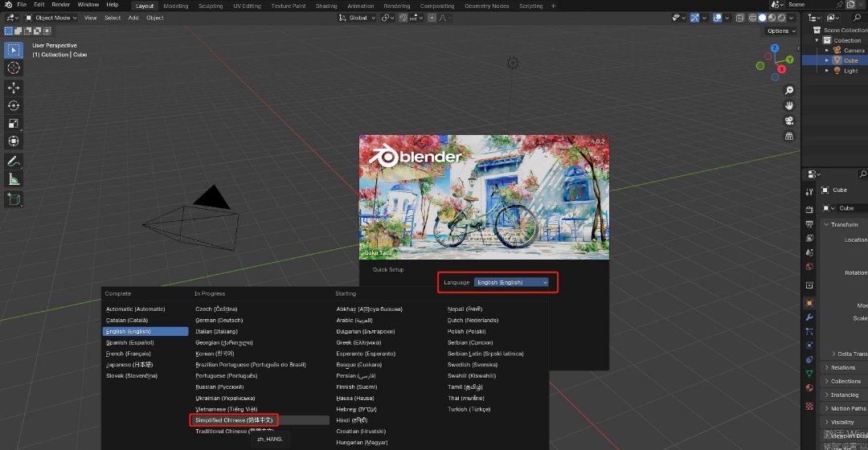Select the Move tool in toolbar
This screenshot has width=868, height=450.
pos(14,88)
